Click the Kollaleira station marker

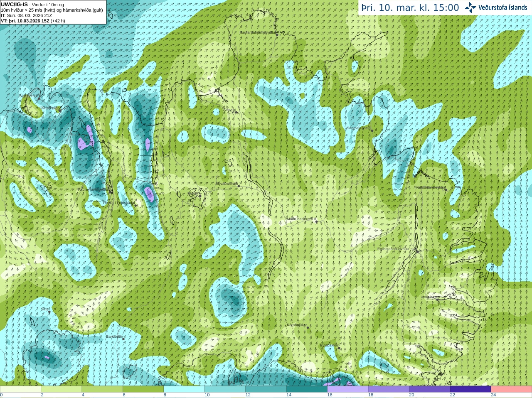438,300
